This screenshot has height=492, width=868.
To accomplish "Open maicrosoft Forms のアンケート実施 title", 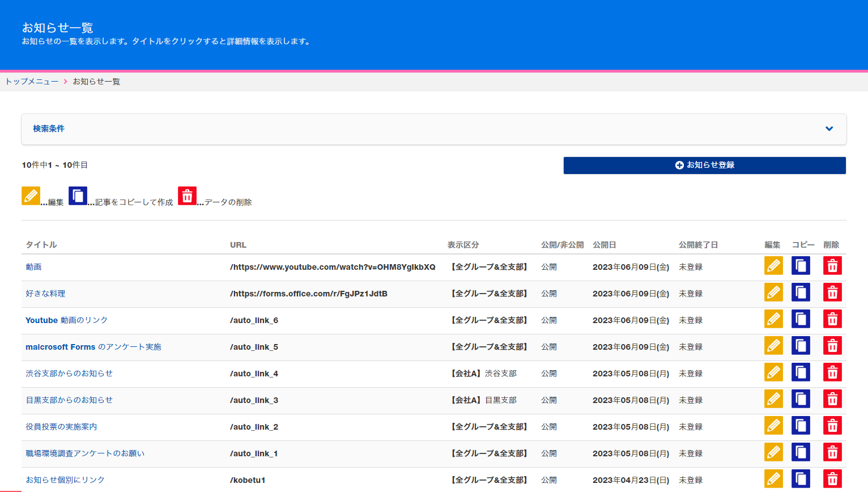I will click(93, 347).
